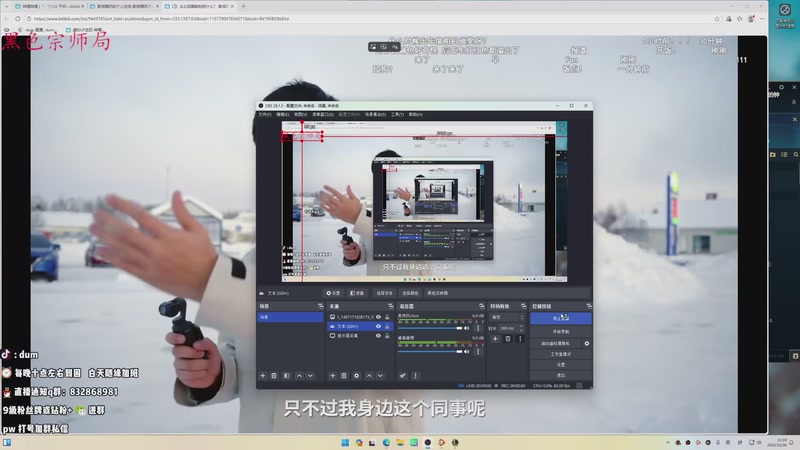Click the add source plus icon

coord(332,375)
